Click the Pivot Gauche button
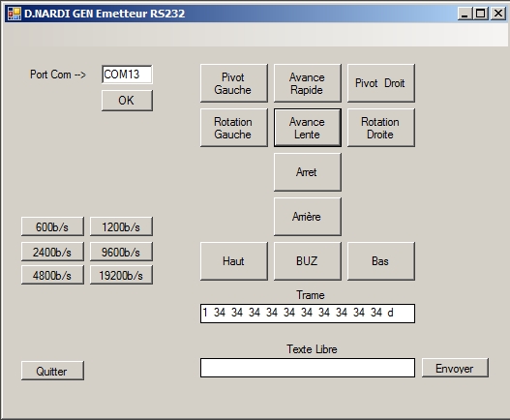 234,83
